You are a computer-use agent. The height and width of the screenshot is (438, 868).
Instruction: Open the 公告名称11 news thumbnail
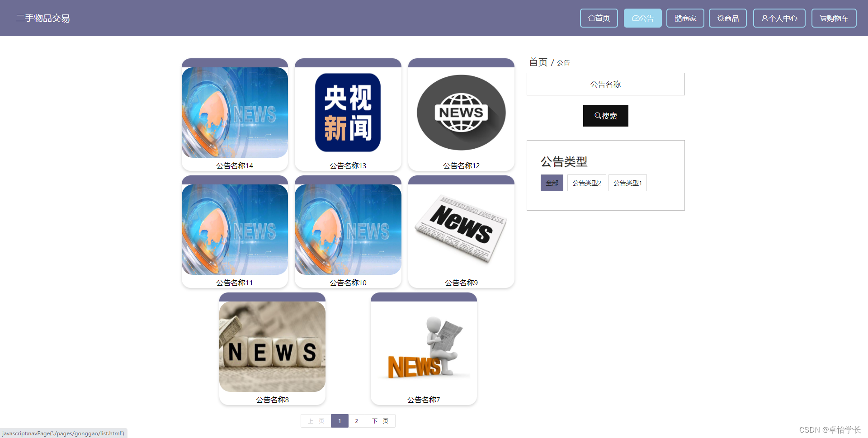click(x=235, y=230)
